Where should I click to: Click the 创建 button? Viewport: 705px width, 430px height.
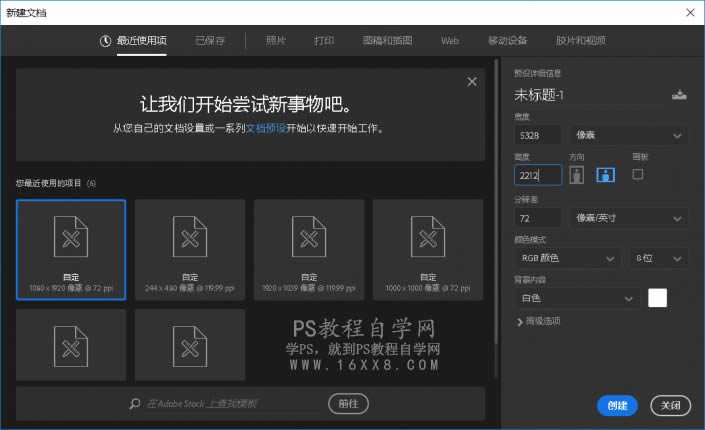(617, 405)
